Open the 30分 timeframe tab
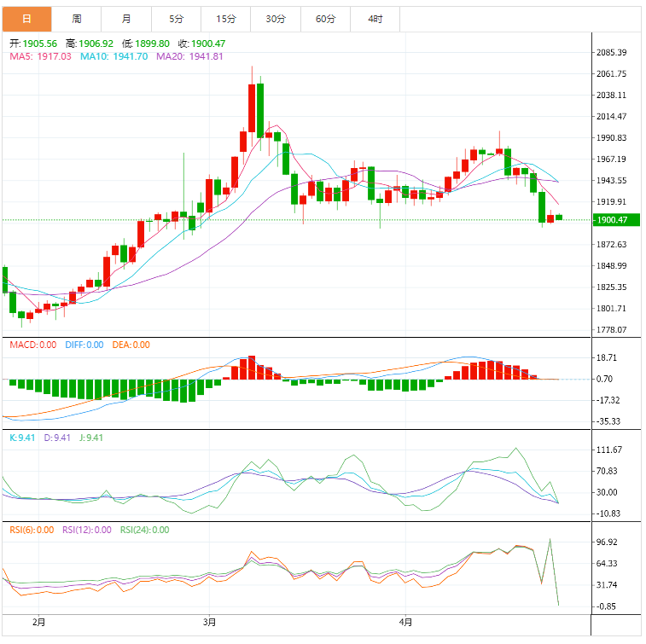 pyautogui.click(x=276, y=19)
